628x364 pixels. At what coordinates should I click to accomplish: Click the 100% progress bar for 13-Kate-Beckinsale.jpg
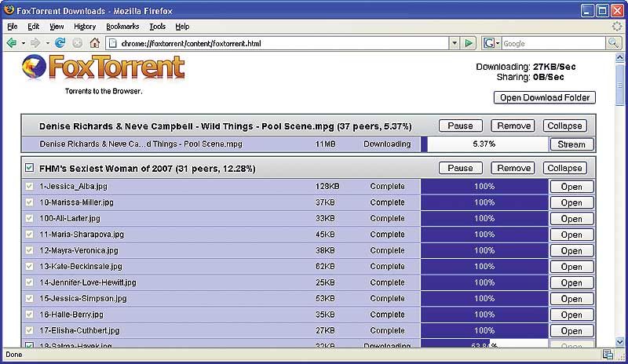(484, 267)
